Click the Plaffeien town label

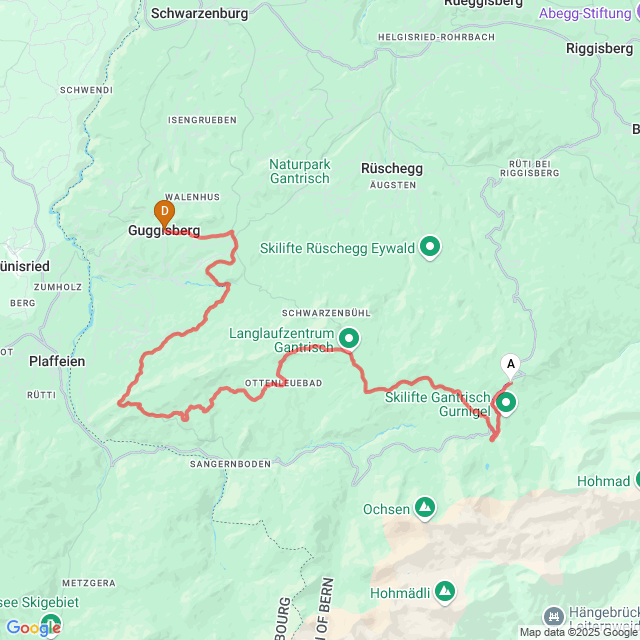tap(57, 361)
